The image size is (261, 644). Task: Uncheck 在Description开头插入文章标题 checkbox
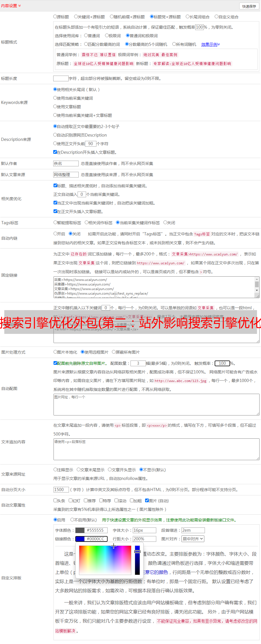[x=55, y=152]
